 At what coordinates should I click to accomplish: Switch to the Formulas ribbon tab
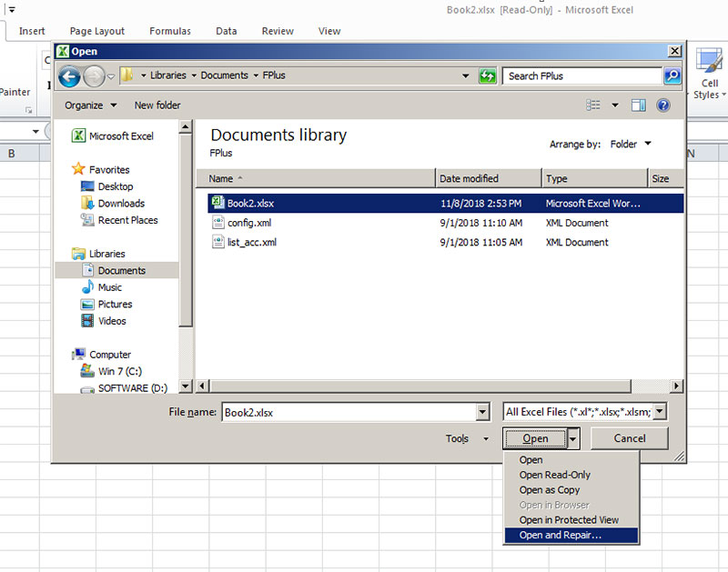tap(170, 31)
